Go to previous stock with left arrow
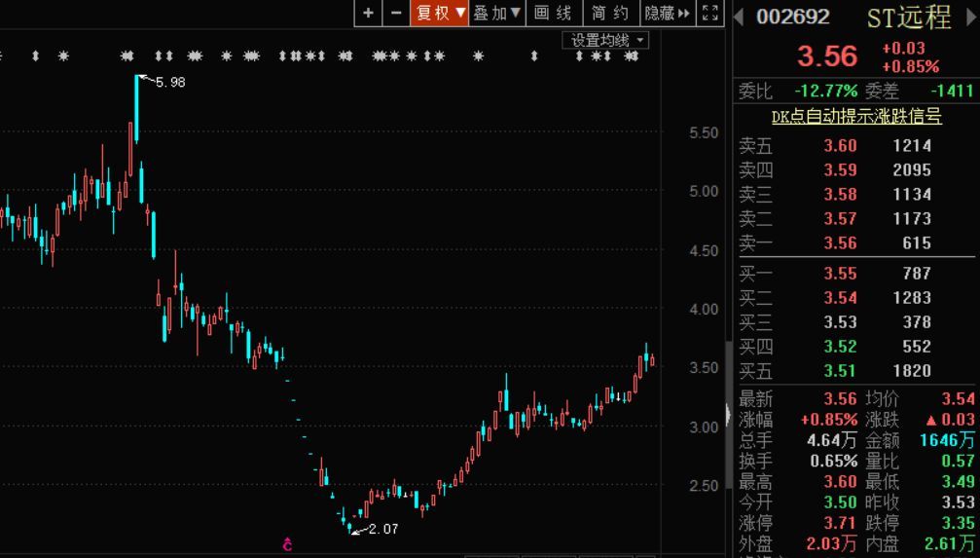This screenshot has width=980, height=558. click(738, 17)
